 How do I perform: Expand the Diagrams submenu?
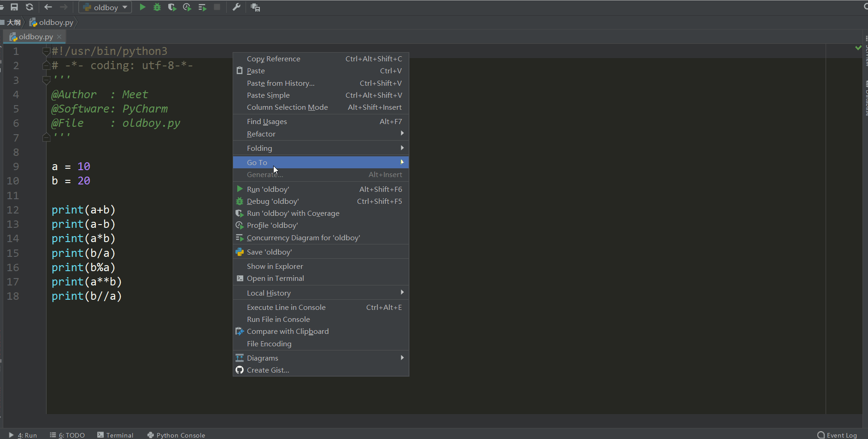click(x=321, y=358)
